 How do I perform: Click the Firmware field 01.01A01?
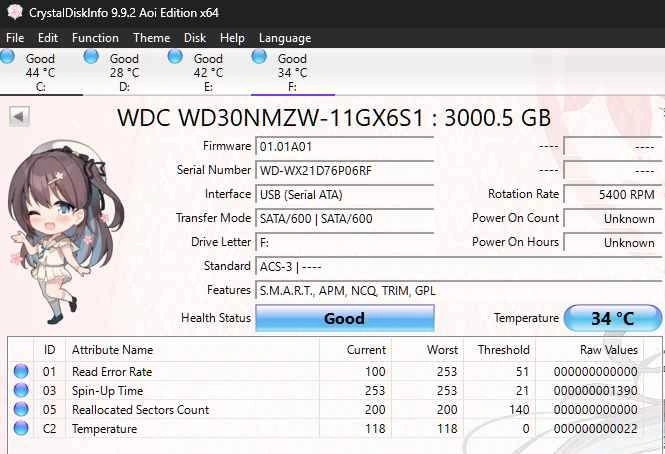click(x=344, y=147)
